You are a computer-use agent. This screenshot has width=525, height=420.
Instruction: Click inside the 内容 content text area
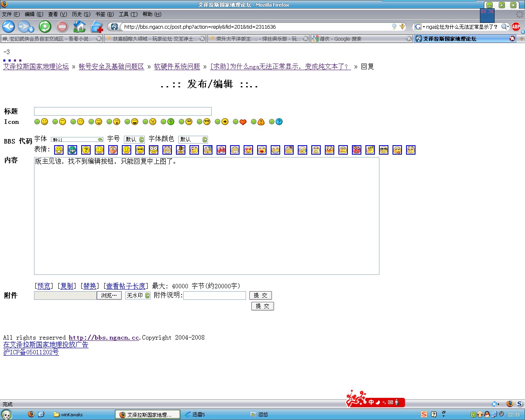[207, 216]
